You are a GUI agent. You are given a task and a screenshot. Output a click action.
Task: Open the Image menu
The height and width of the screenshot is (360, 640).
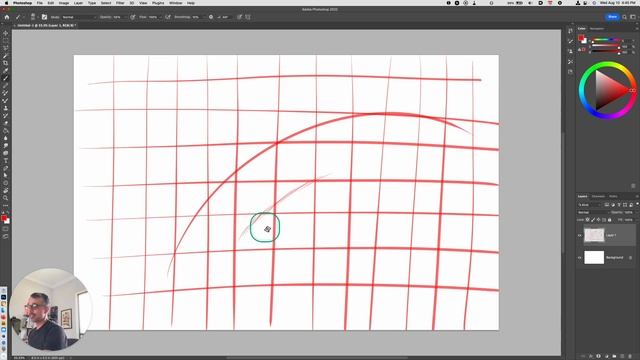[64, 3]
